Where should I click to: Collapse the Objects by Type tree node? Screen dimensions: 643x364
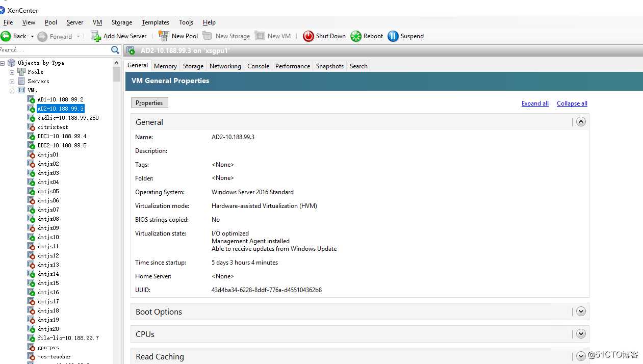point(3,63)
